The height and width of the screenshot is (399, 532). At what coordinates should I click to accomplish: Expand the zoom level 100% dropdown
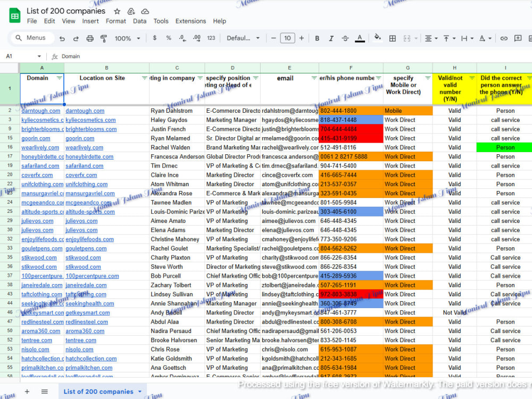(x=127, y=38)
